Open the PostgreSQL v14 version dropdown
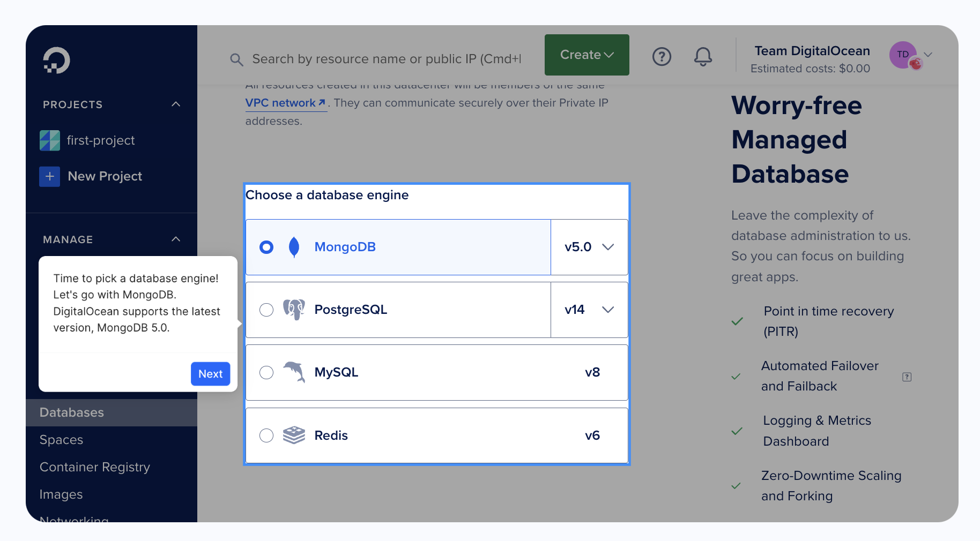 589,310
